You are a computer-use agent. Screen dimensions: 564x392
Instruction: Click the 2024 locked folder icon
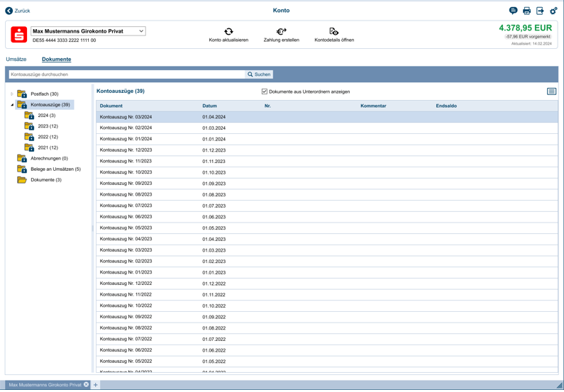[29, 116]
